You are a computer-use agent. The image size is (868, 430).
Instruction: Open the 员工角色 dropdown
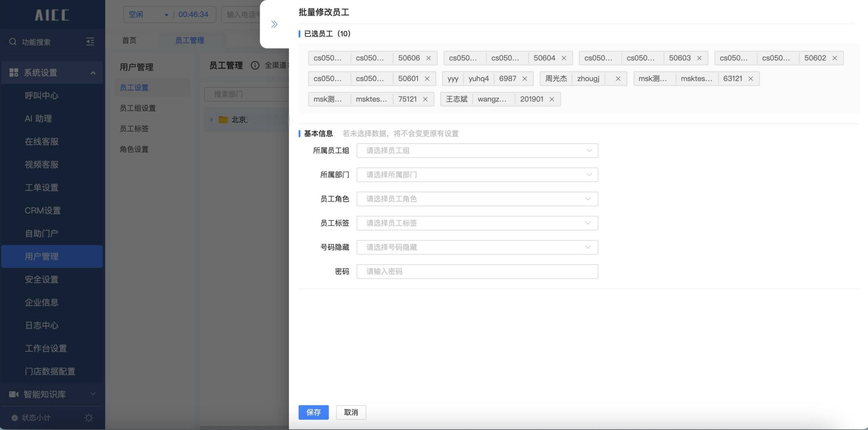[x=477, y=199]
